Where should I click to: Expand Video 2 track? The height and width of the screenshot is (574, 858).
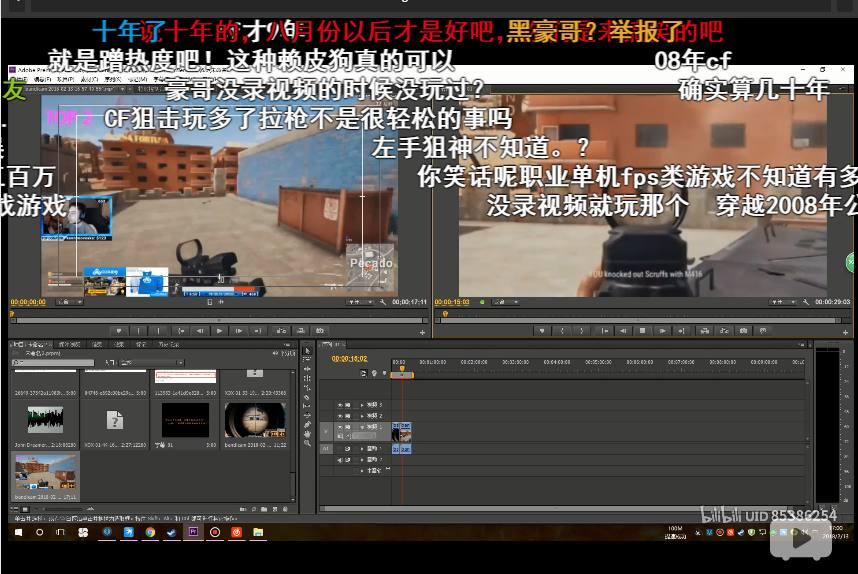click(362, 416)
